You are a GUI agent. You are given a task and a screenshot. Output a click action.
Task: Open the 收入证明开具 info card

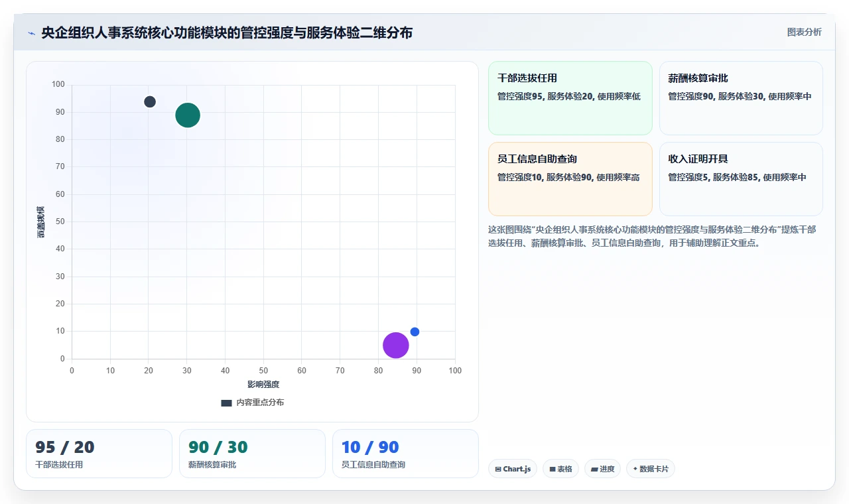[x=741, y=179]
